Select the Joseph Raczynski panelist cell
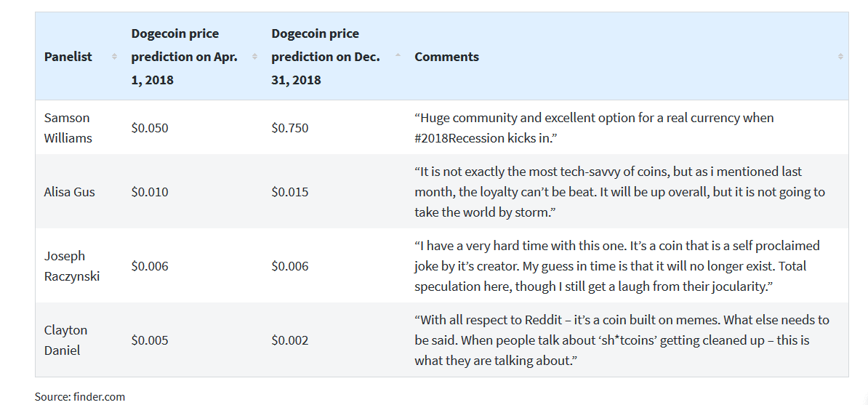 coord(71,266)
